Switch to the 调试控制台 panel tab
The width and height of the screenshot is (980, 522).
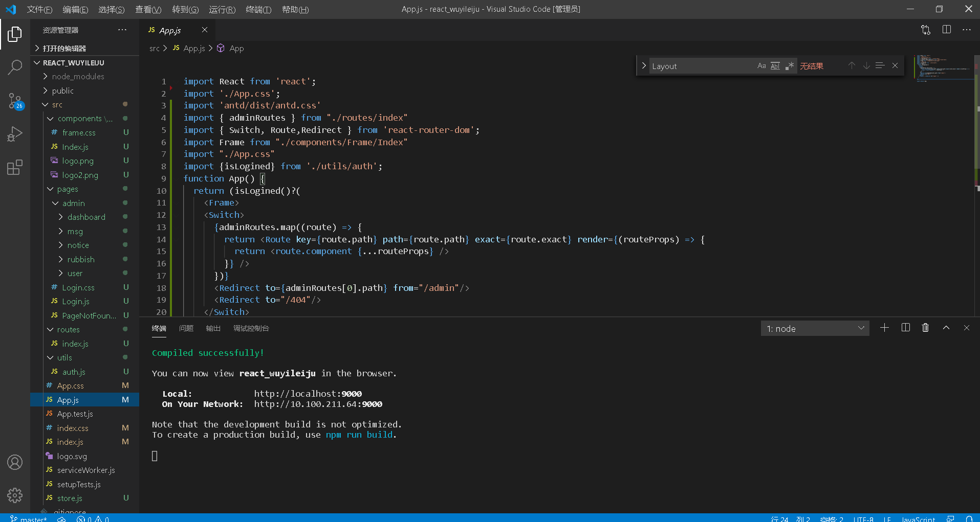pyautogui.click(x=251, y=328)
